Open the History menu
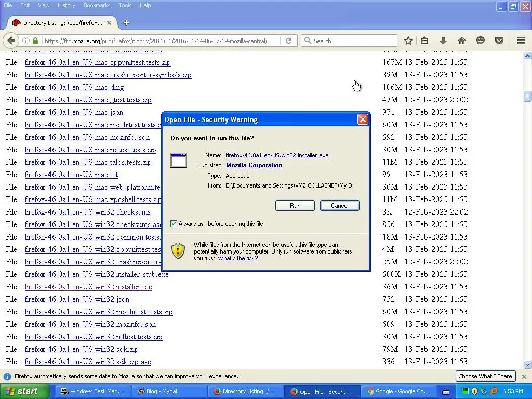532x399 pixels. click(66, 5)
